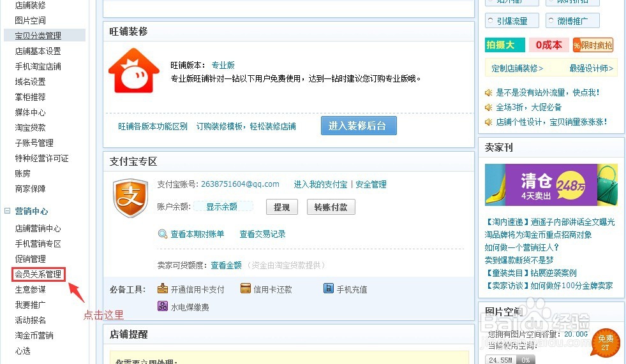Click the 进入装修后台 button
The image size is (626, 364).
(359, 126)
